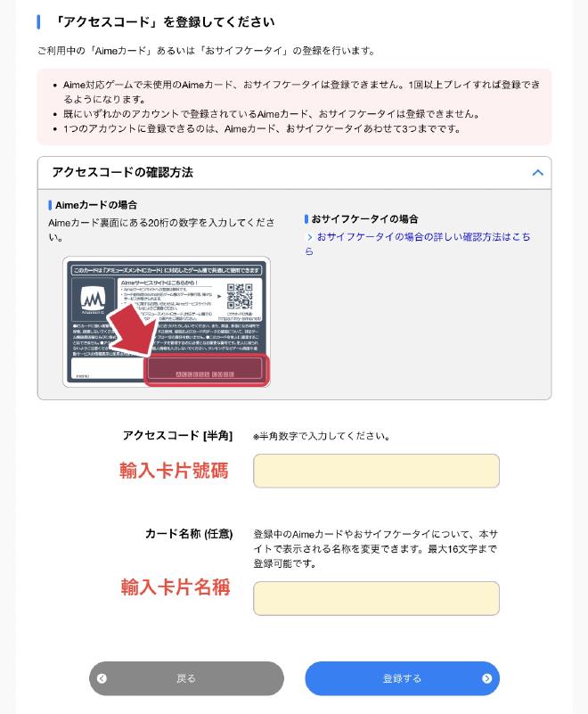Click the おサイフケータイの場合 heading
The height and width of the screenshot is (714, 588).
coord(364,219)
